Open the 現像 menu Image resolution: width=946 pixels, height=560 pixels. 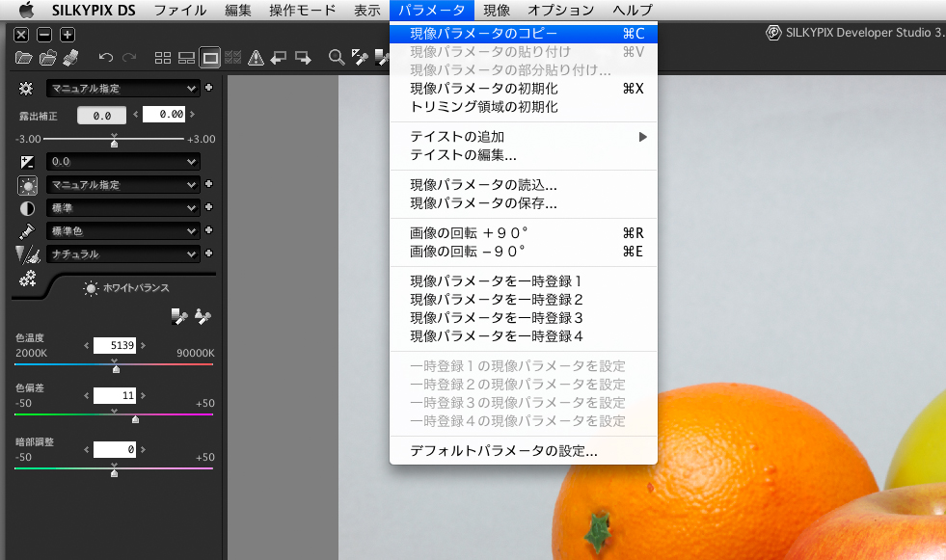click(497, 11)
